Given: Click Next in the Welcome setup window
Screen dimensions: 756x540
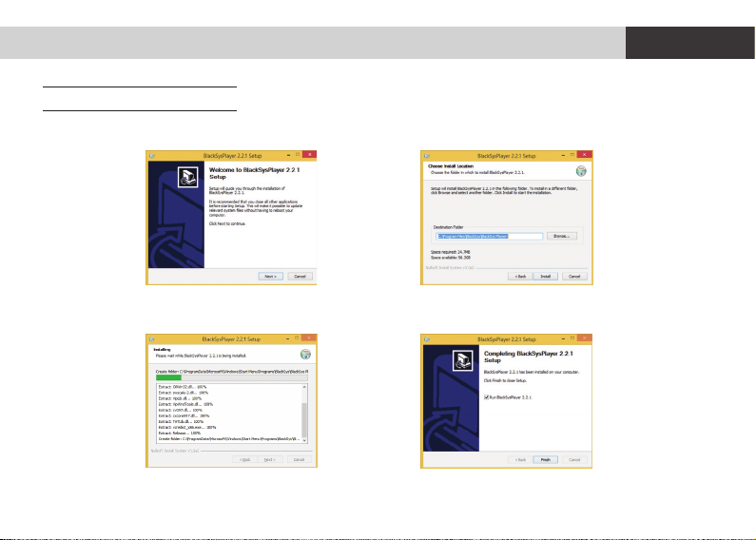Looking at the screenshot, I should (x=270, y=277).
